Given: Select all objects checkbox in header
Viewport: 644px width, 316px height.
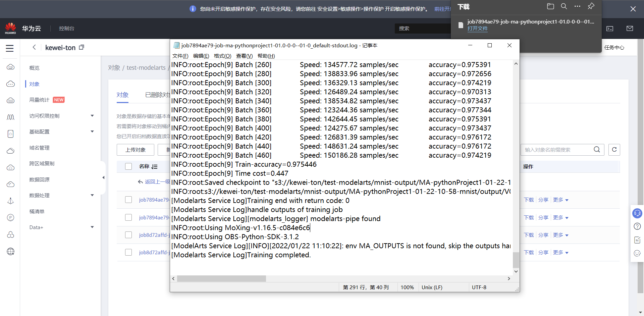Looking at the screenshot, I should tap(128, 166).
